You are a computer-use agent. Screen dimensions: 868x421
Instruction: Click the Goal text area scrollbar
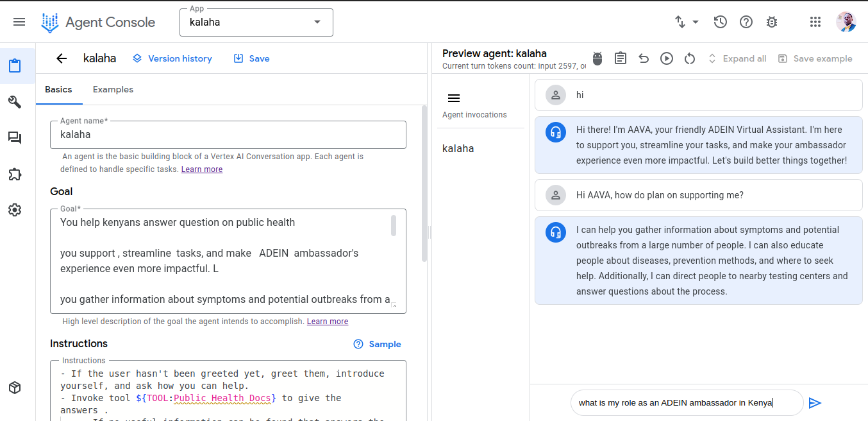point(394,225)
